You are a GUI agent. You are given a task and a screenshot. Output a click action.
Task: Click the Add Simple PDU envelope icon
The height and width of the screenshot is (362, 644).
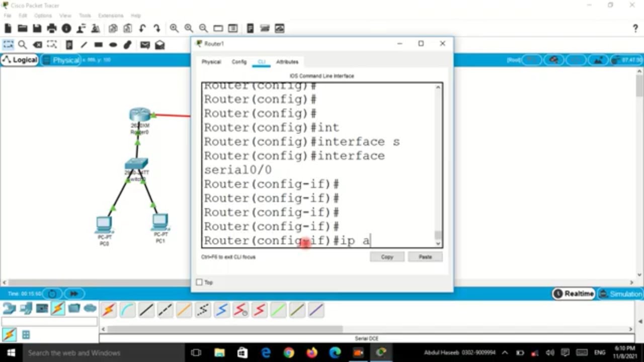145,45
